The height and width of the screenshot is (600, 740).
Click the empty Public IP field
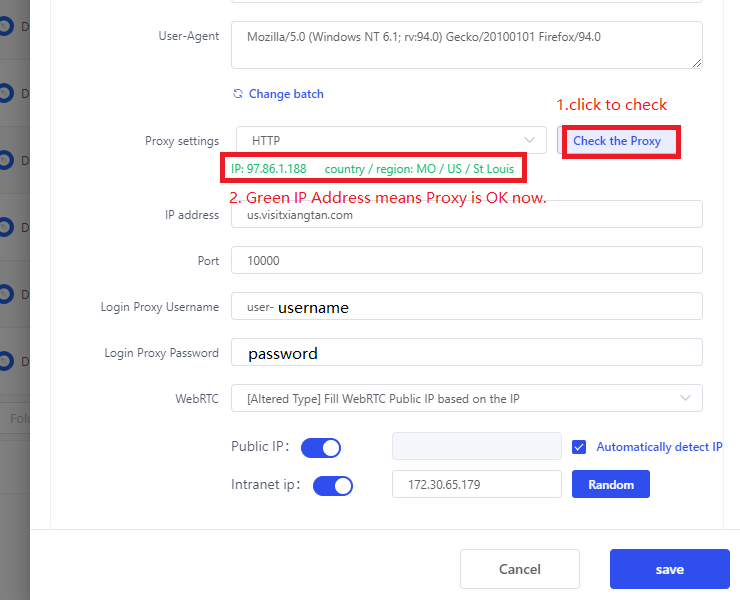[x=477, y=446]
